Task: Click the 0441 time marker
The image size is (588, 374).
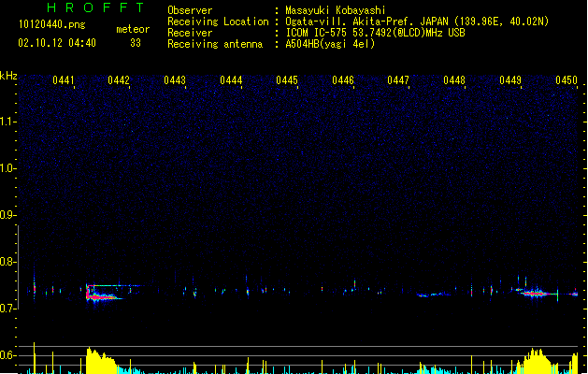Action: coord(63,80)
